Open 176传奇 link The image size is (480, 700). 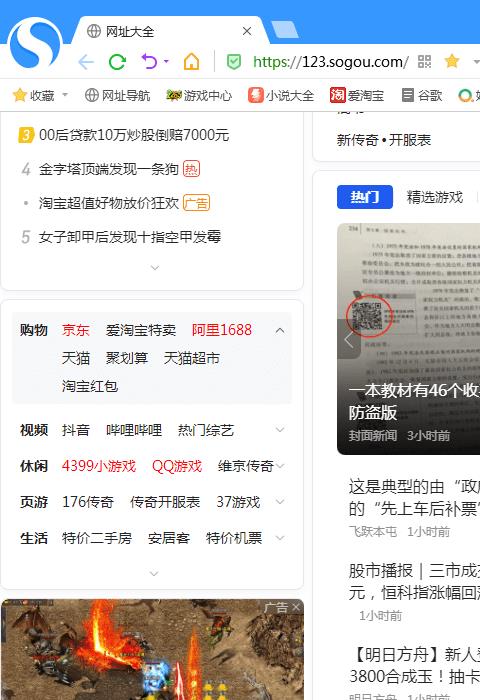(88, 502)
